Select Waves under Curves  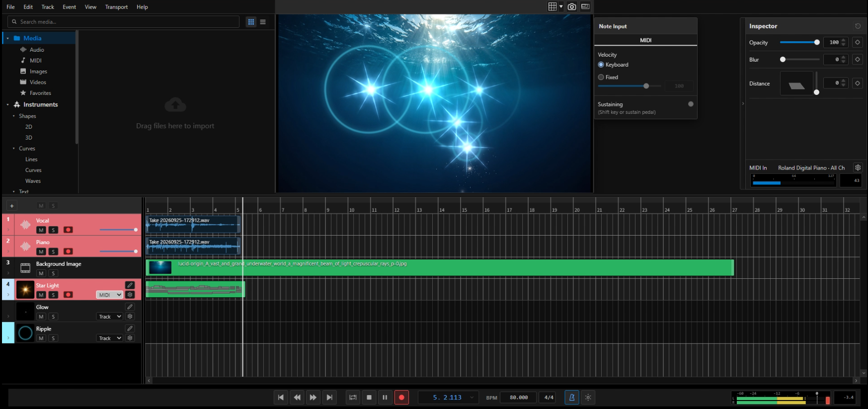[33, 181]
